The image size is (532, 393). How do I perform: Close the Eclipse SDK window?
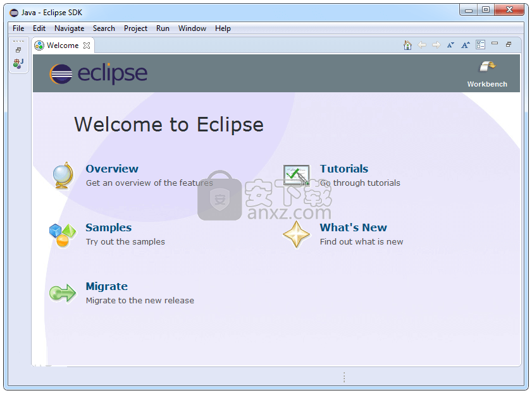509,10
